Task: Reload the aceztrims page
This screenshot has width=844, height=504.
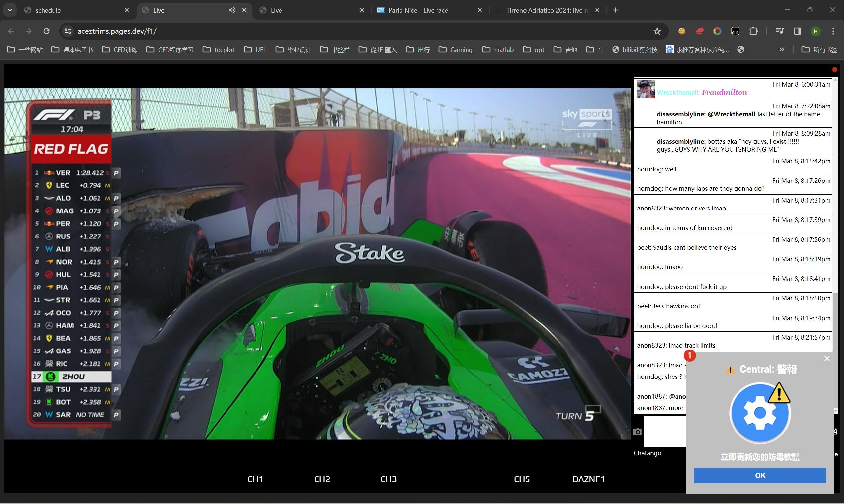Action: (x=46, y=31)
